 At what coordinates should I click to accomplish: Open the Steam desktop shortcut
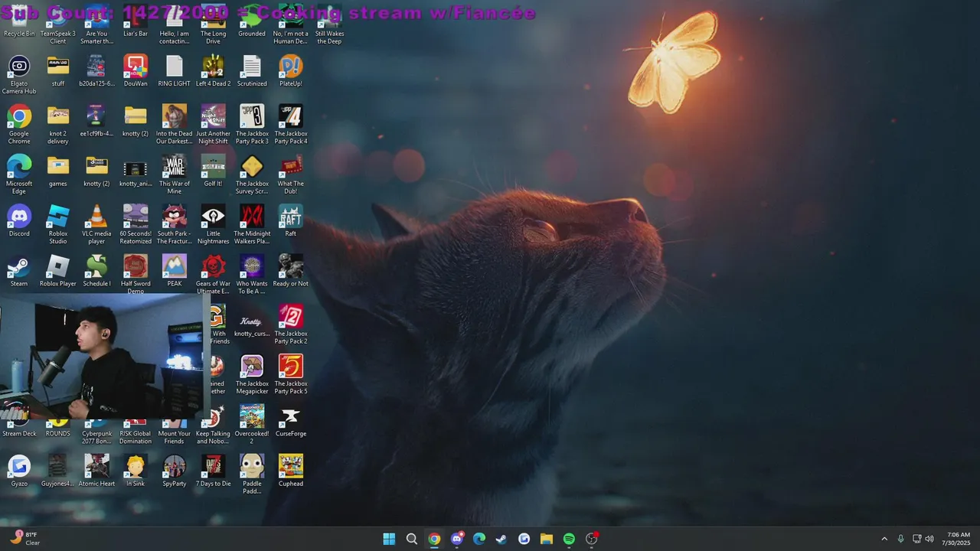(x=19, y=270)
